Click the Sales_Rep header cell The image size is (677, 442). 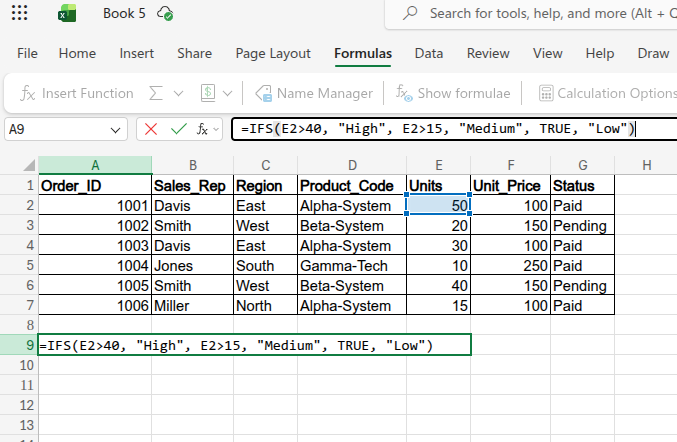(193, 185)
